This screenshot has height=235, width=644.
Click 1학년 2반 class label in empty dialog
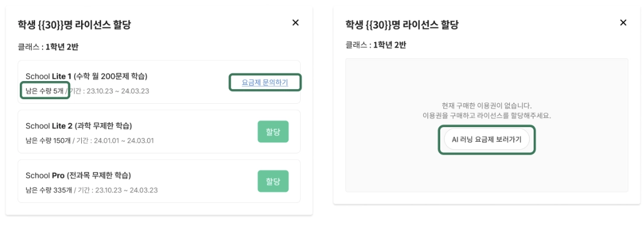point(389,45)
